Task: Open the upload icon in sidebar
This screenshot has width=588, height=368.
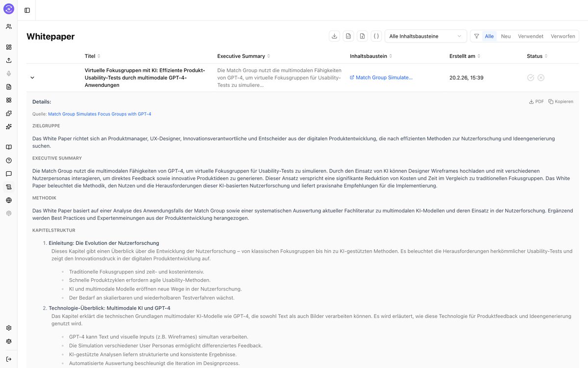Action: (x=9, y=60)
